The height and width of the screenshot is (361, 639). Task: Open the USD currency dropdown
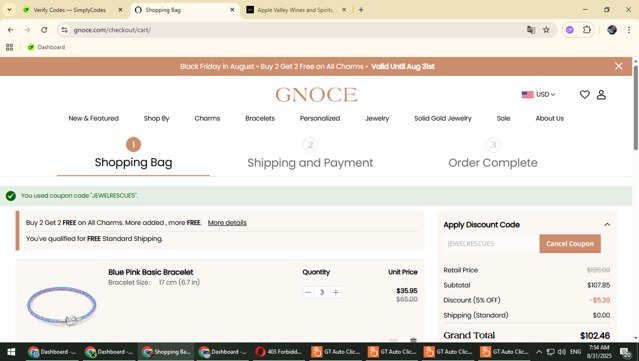coord(538,95)
